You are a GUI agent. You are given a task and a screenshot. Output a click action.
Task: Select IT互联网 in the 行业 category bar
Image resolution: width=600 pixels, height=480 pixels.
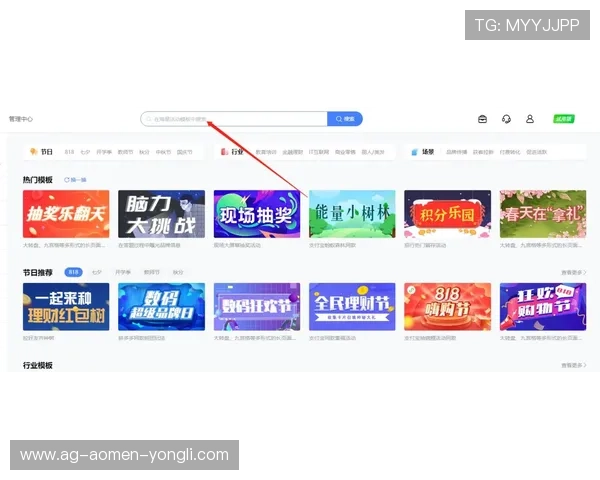click(319, 152)
